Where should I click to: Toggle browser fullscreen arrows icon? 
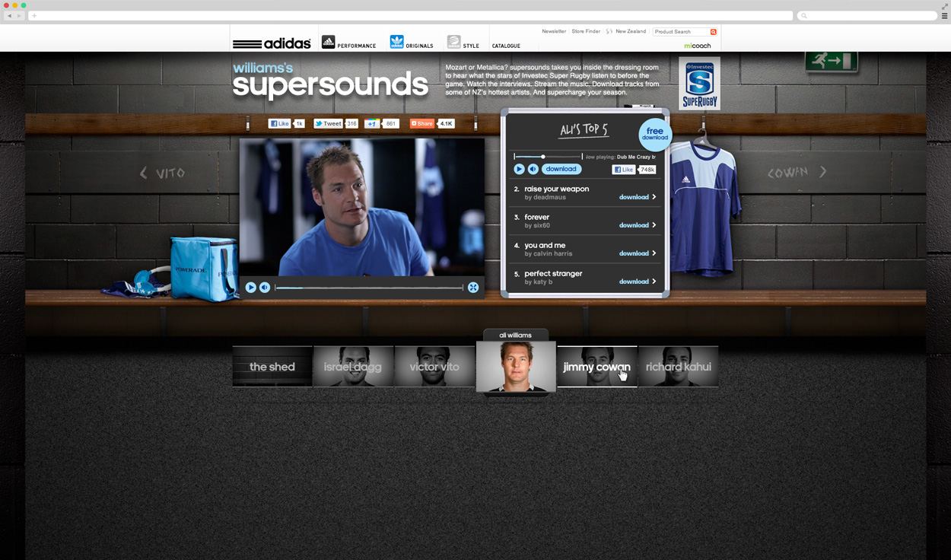click(x=945, y=5)
